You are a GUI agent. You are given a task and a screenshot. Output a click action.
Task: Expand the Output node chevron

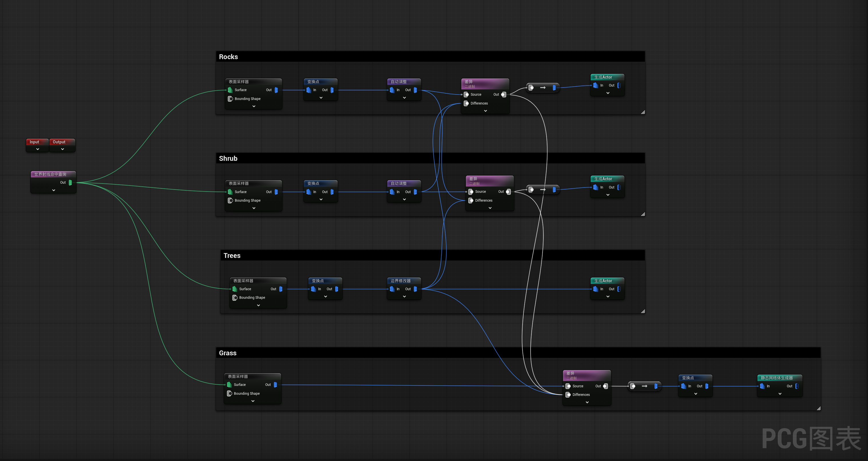pos(62,149)
